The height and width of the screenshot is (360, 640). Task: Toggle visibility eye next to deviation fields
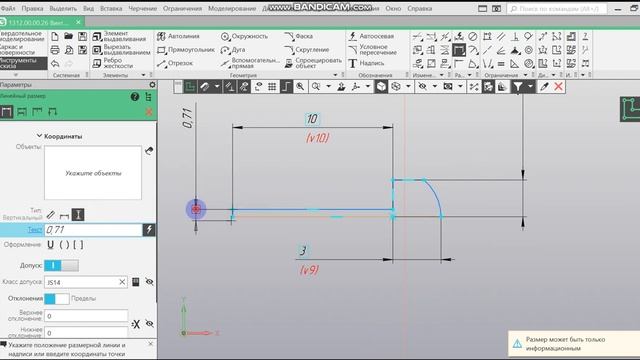(149, 324)
